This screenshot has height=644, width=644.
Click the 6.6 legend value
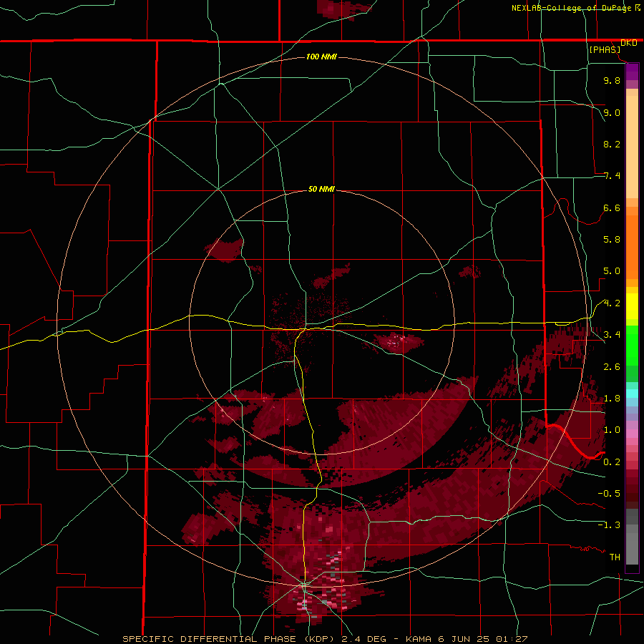point(612,208)
